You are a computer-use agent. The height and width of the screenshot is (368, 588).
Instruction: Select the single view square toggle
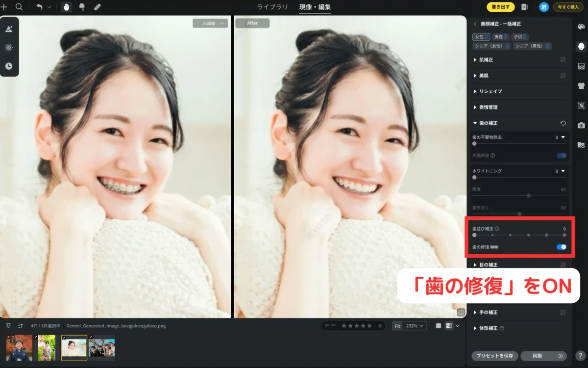[439, 326]
